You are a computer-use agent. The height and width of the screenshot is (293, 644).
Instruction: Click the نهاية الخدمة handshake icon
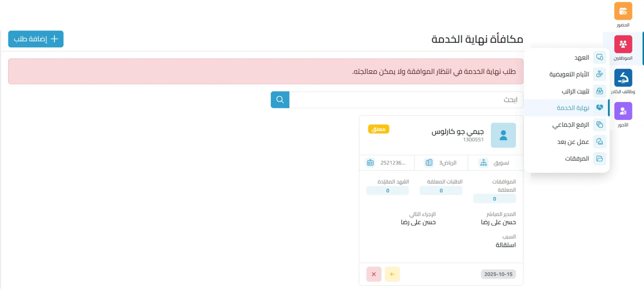pyautogui.click(x=599, y=108)
